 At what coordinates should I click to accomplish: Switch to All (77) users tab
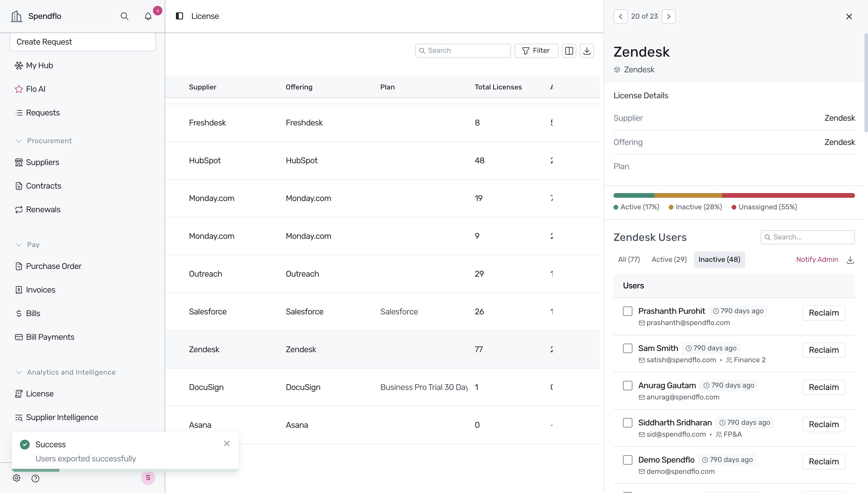point(629,259)
